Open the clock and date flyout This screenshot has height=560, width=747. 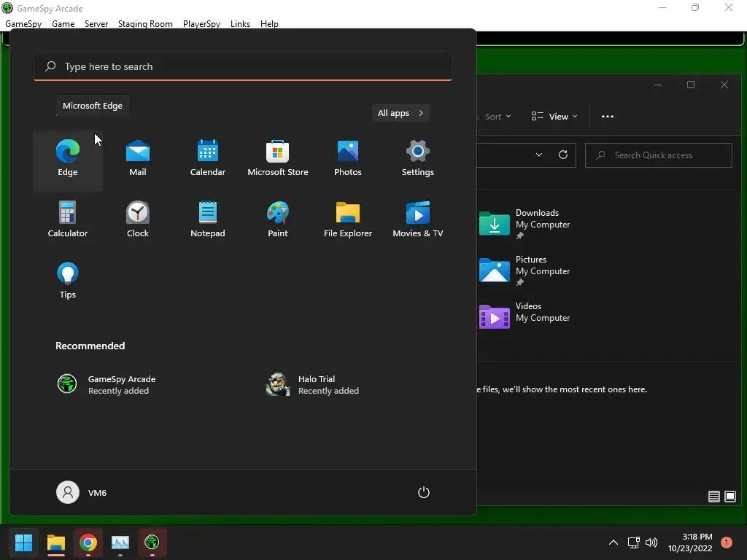point(690,542)
